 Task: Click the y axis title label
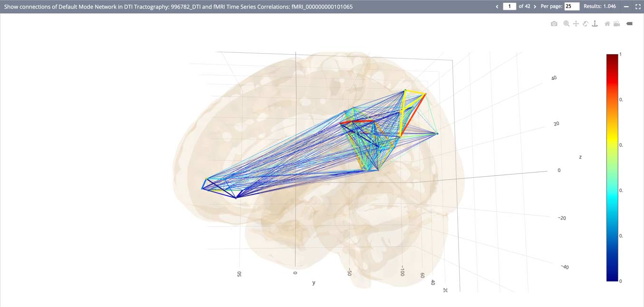pyautogui.click(x=314, y=283)
